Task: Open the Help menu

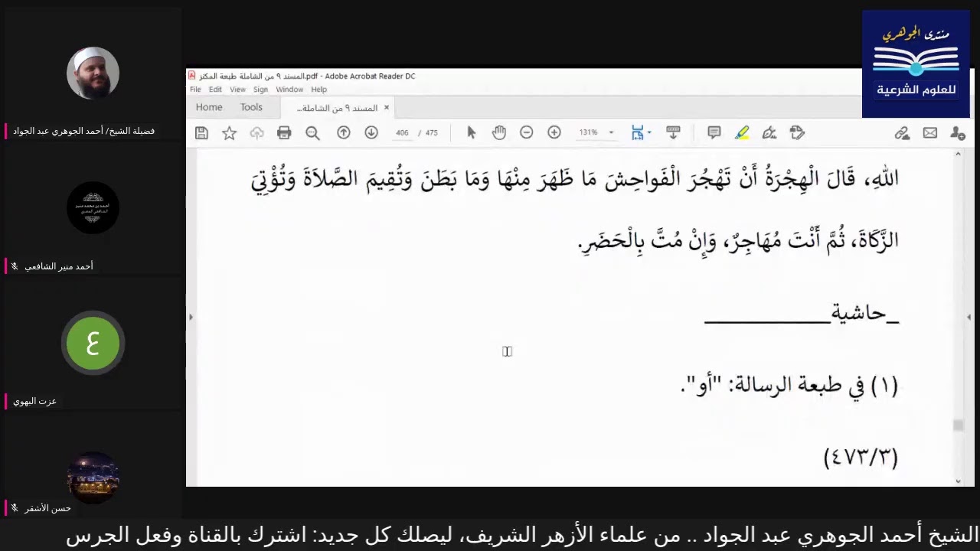Action: pyautogui.click(x=319, y=90)
